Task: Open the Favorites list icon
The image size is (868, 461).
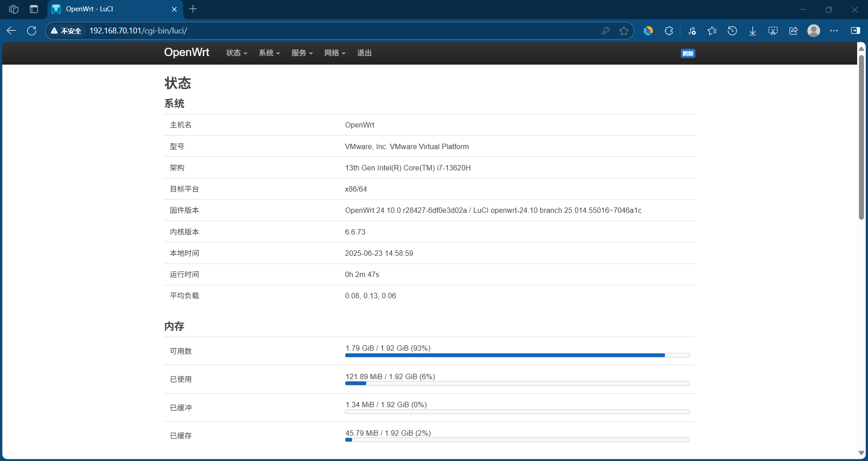Action: [x=712, y=31]
